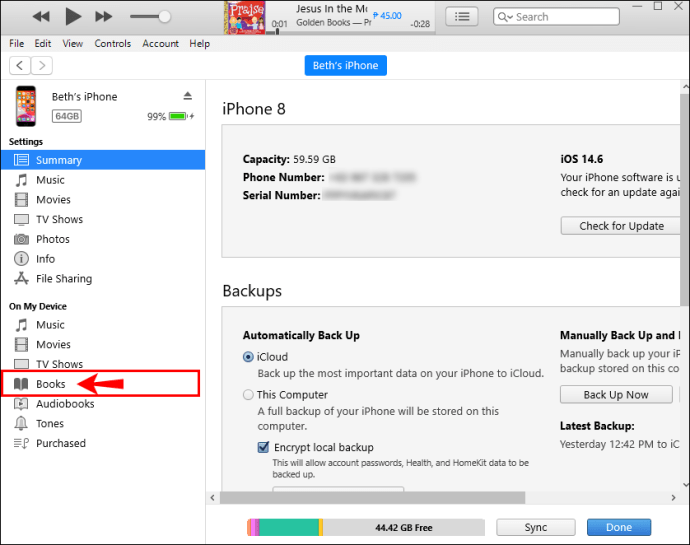Click the Search input field

pos(556,17)
